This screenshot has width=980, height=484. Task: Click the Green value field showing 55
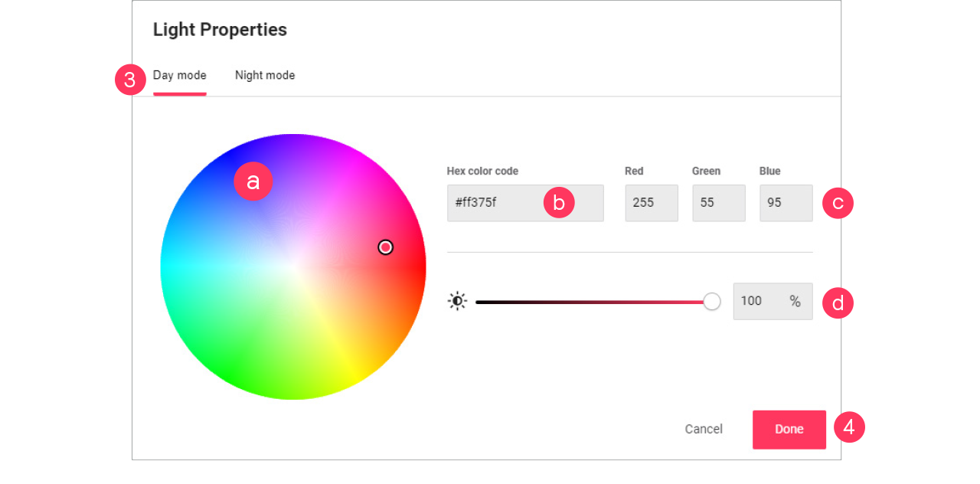click(x=718, y=202)
